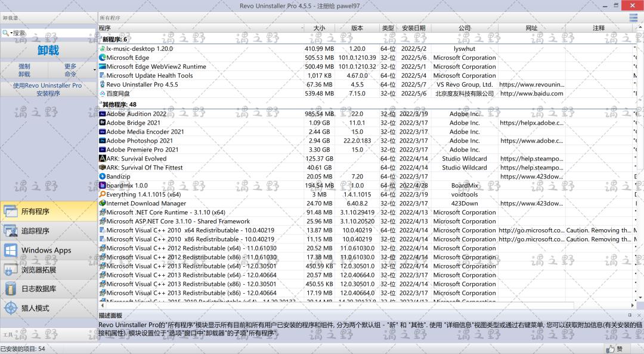Click the voidtools company cell
The image size is (644, 354).
(x=465, y=194)
